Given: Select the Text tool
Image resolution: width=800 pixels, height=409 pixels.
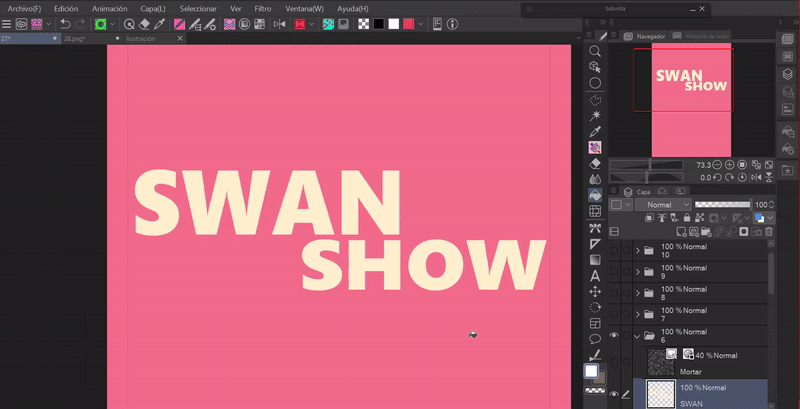Looking at the screenshot, I should pyautogui.click(x=595, y=275).
